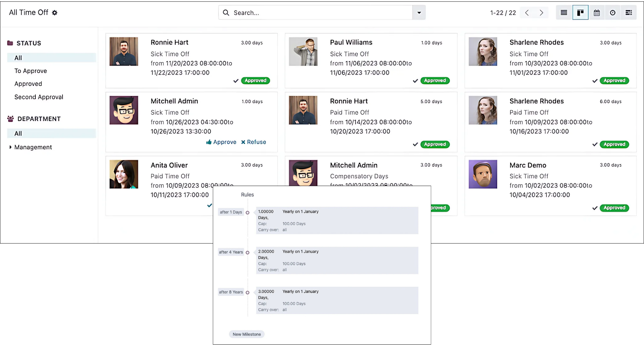644x354 pixels.
Task: Collapse the after 8 Years milestone label
Action: [231, 292]
